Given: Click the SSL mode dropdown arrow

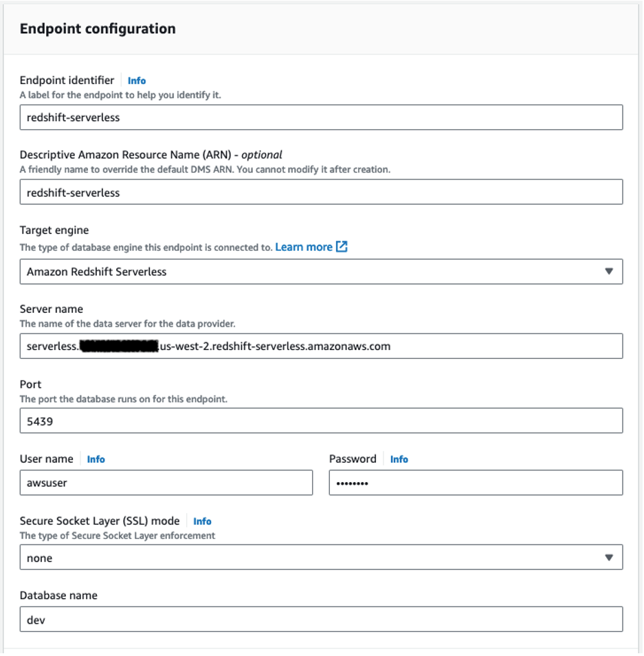Looking at the screenshot, I should (x=609, y=558).
